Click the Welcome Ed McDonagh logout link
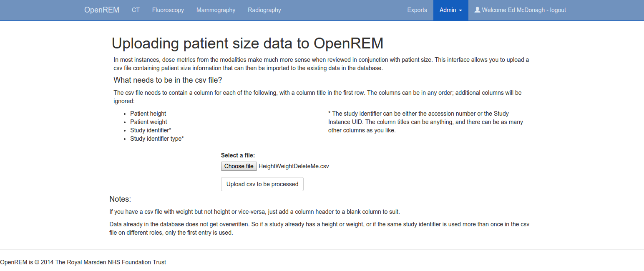 (x=524, y=10)
